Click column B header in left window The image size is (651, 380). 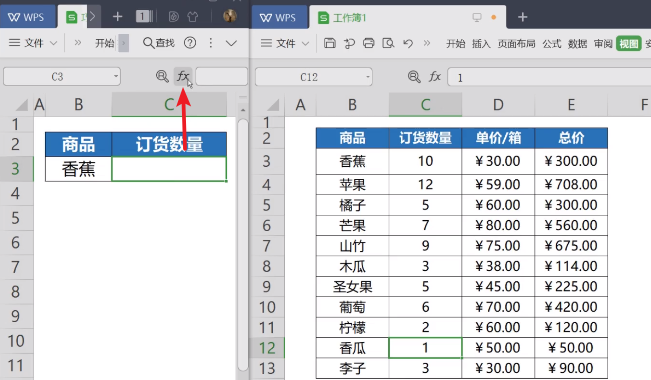click(78, 105)
